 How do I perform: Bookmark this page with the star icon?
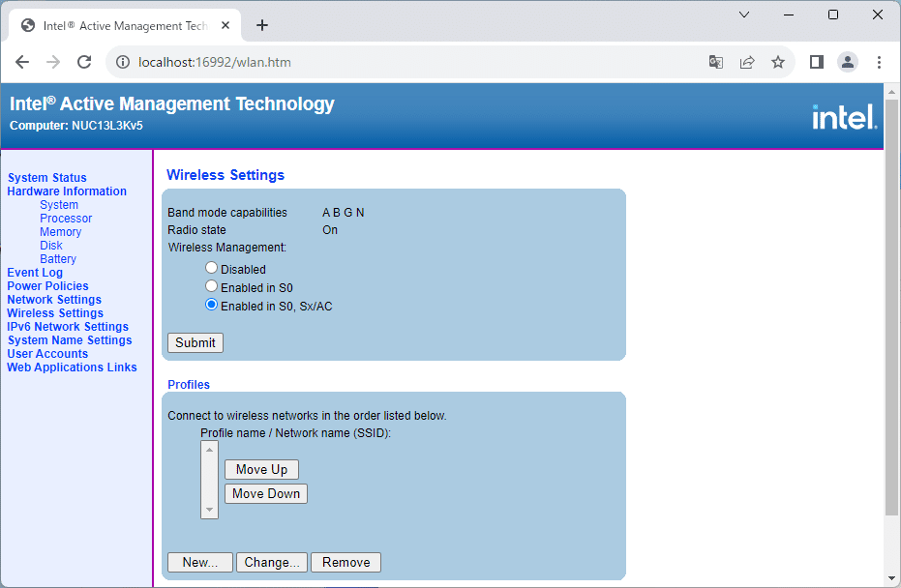pos(778,62)
